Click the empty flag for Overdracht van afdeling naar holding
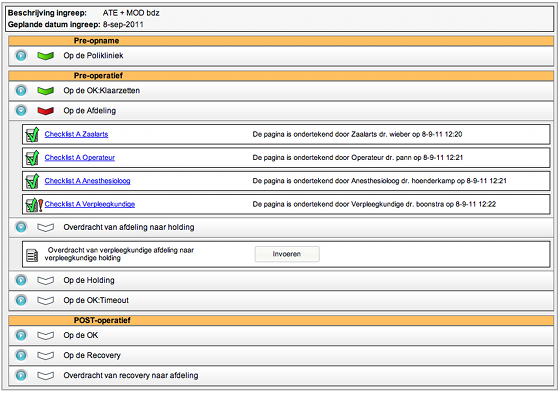Screen dimensions: 560x393 tap(45, 227)
